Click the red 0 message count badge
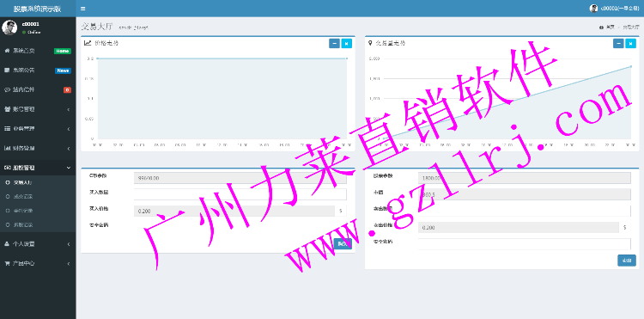 pos(67,90)
